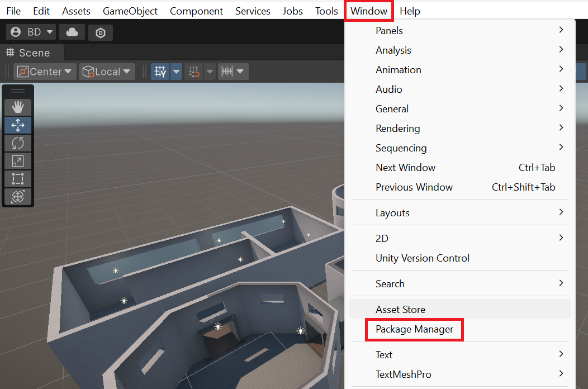
Task: Open the Asset Store
Action: click(x=400, y=309)
